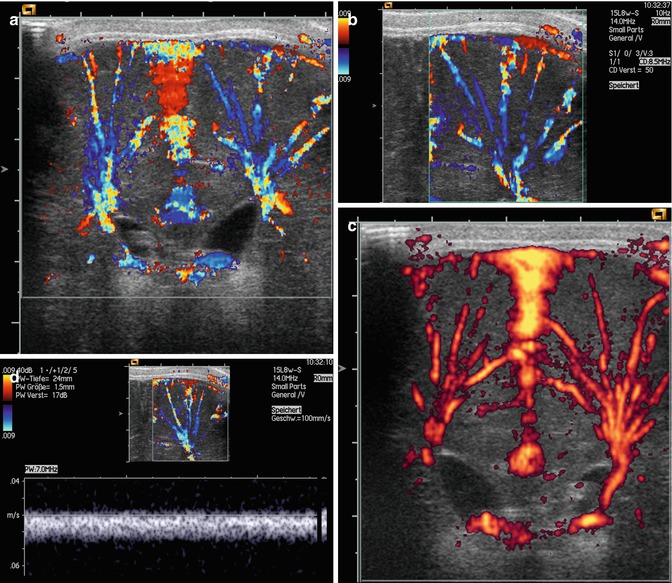
Task: Click the 20mm depth label in spectral panel
Action: pos(323,379)
